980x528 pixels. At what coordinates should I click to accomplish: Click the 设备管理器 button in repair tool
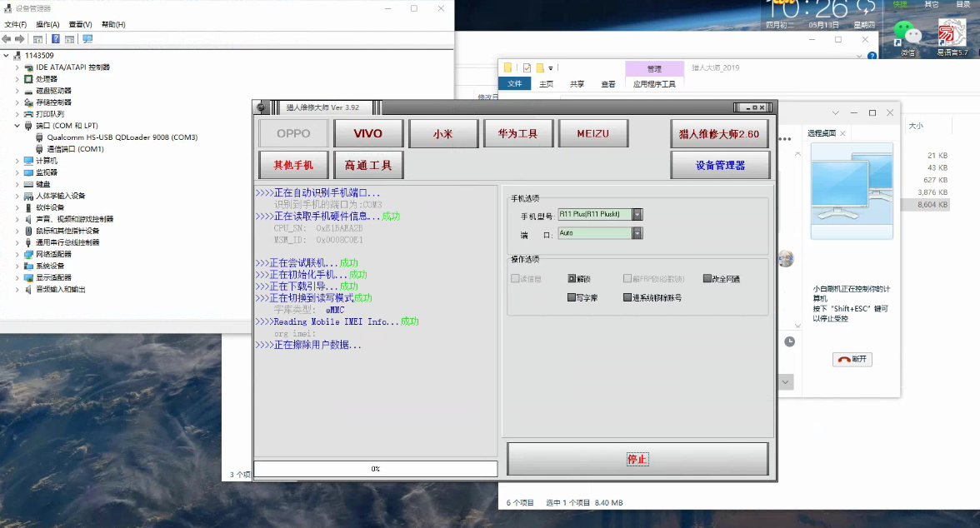[720, 166]
